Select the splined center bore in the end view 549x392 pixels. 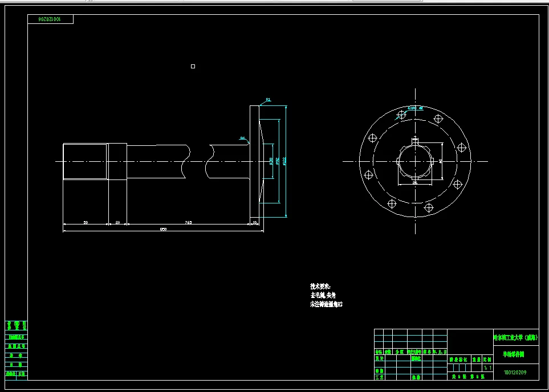(x=415, y=161)
